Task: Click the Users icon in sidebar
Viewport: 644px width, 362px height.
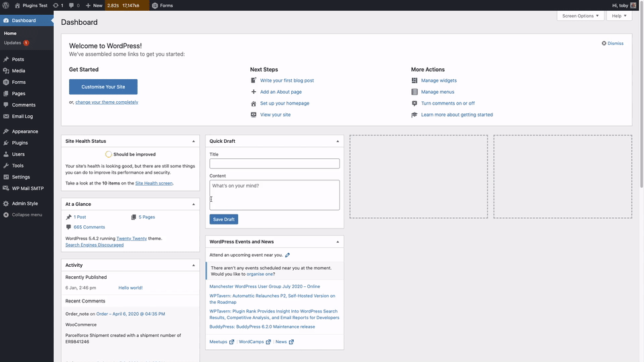Action: pyautogui.click(x=6, y=154)
